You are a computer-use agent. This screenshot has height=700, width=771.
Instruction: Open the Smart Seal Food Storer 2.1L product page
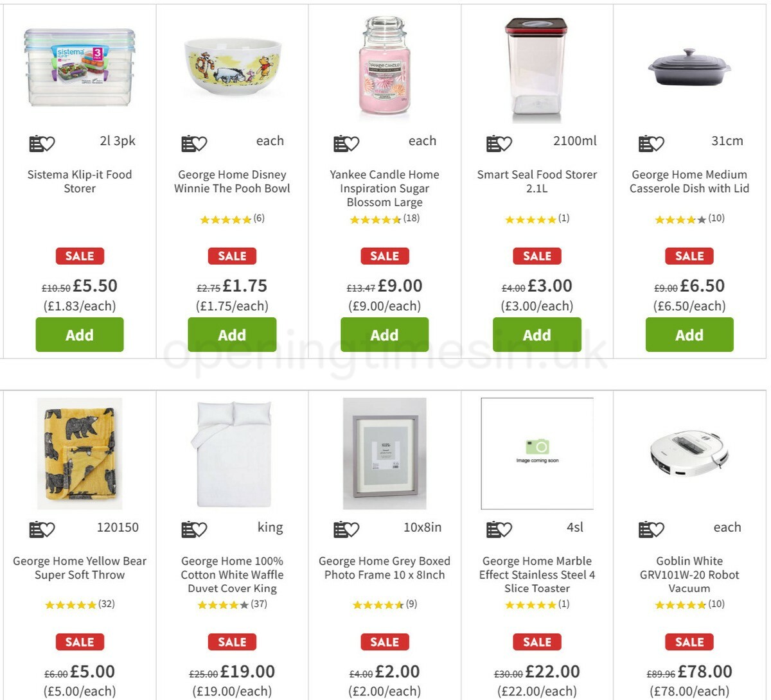[x=536, y=181]
